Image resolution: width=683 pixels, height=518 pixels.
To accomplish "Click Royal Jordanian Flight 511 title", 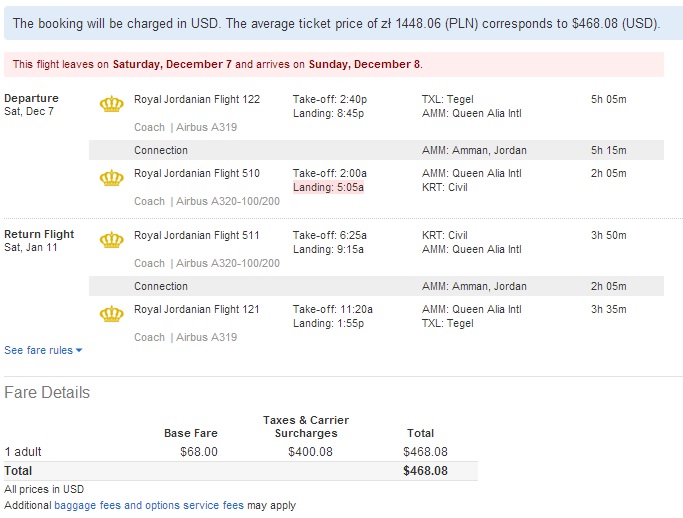I will (x=196, y=235).
